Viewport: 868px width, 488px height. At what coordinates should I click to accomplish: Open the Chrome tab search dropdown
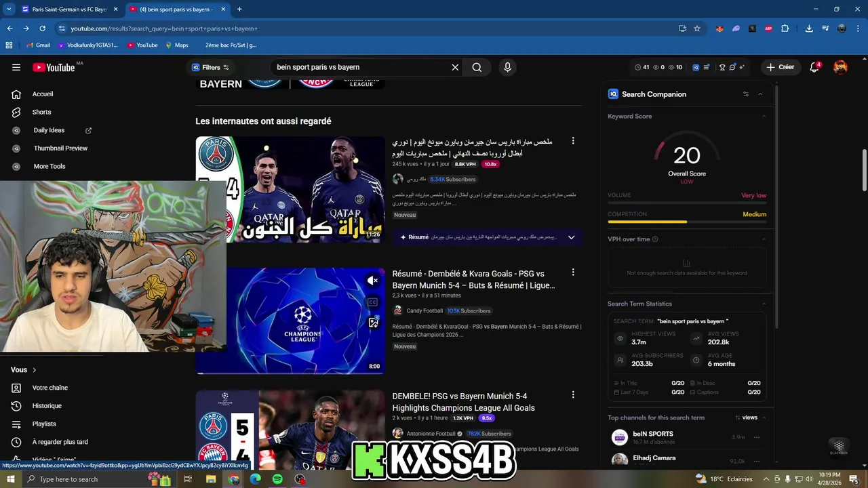click(x=9, y=9)
